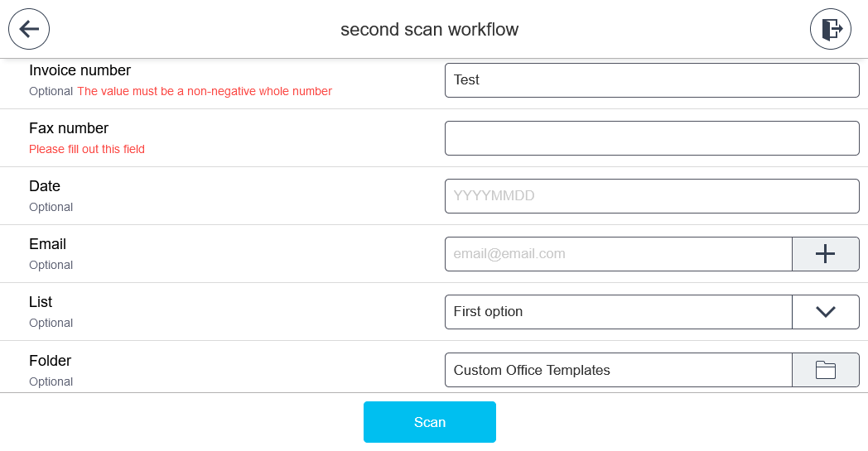This screenshot has height=451, width=868.
Task: Browse folders with the folder icon
Action: [x=825, y=370]
